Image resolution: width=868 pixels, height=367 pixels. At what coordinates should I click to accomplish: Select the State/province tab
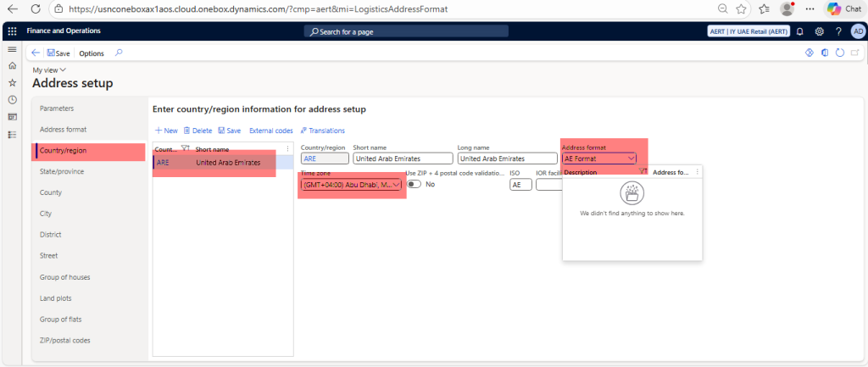[x=62, y=171]
